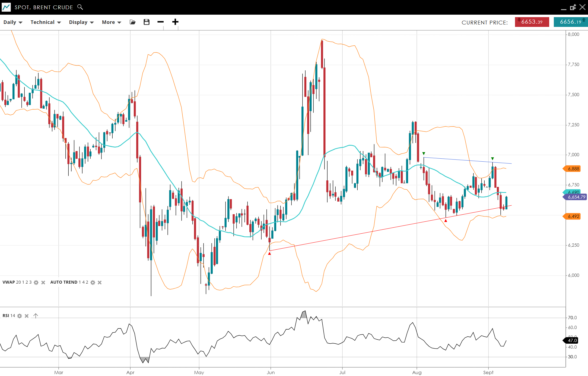Click the app logo chart icon

(6, 7)
